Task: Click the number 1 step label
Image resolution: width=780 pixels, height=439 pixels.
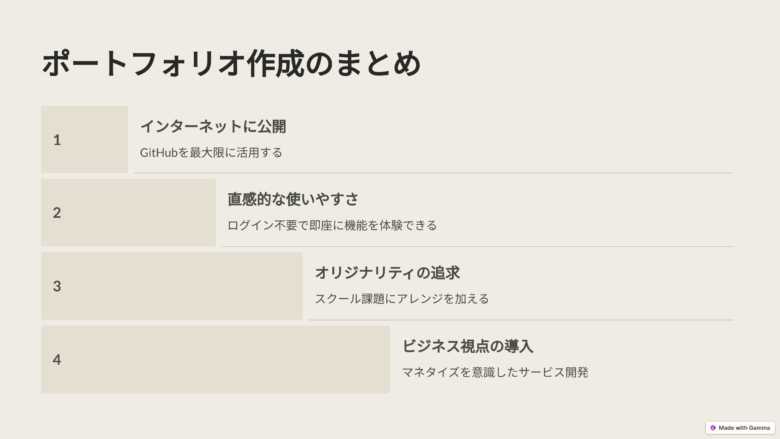Action: [x=57, y=140]
